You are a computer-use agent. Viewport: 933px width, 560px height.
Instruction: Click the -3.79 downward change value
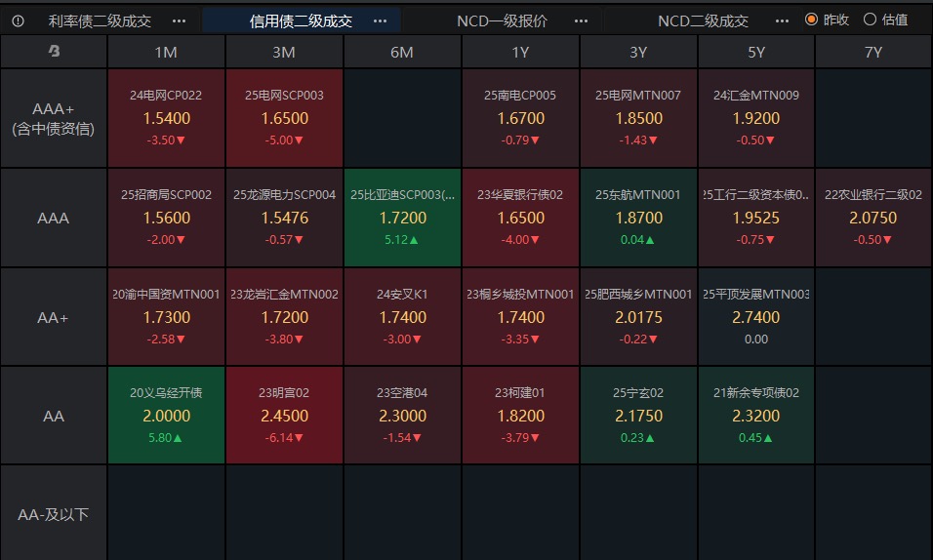(x=520, y=437)
